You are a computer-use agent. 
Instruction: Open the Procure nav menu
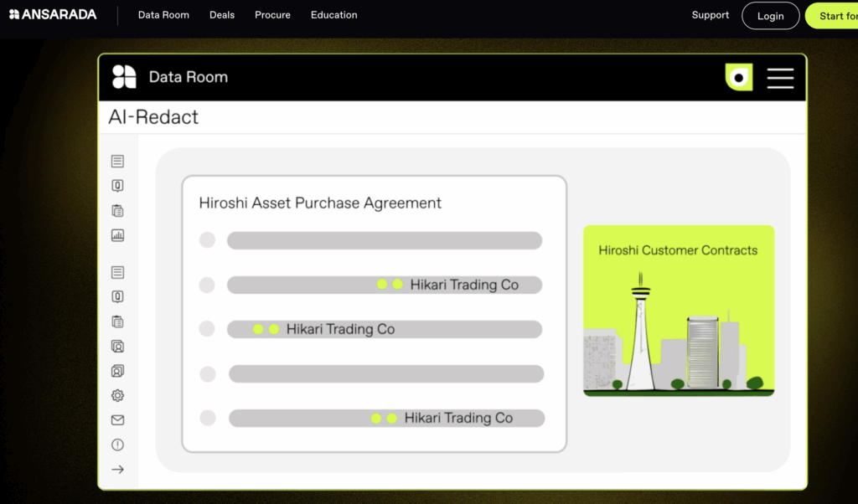pyautogui.click(x=272, y=15)
